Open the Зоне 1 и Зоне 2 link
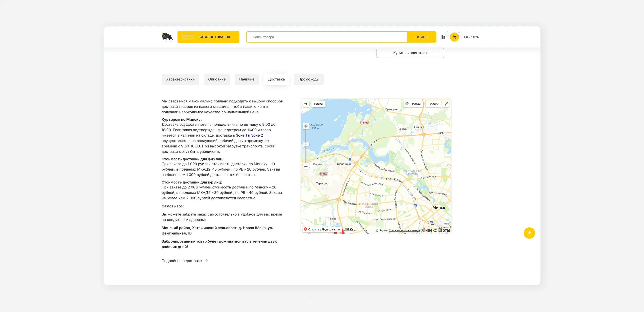This screenshot has width=644, height=312. [x=249, y=135]
